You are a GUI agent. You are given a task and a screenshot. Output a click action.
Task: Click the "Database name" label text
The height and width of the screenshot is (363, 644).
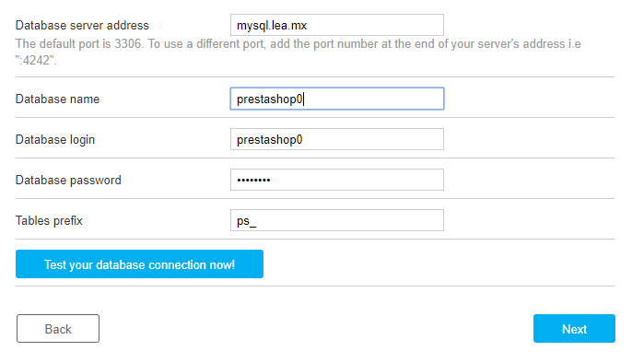(57, 99)
